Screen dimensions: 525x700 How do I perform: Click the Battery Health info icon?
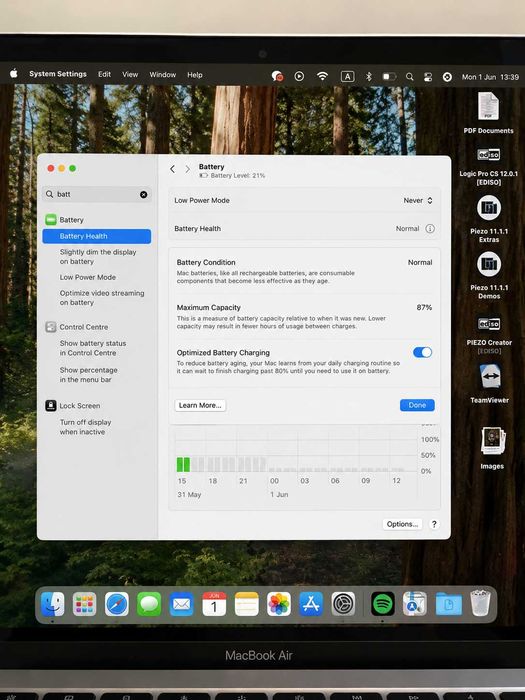[430, 229]
